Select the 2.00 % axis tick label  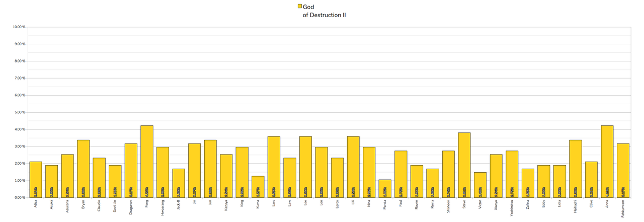(x=20, y=164)
